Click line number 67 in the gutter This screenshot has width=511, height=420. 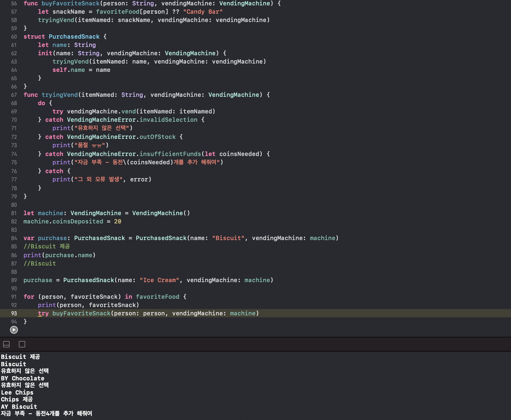click(x=14, y=95)
